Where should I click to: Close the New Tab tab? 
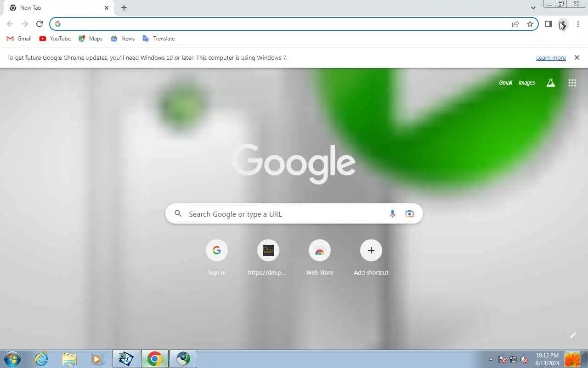coord(107,8)
